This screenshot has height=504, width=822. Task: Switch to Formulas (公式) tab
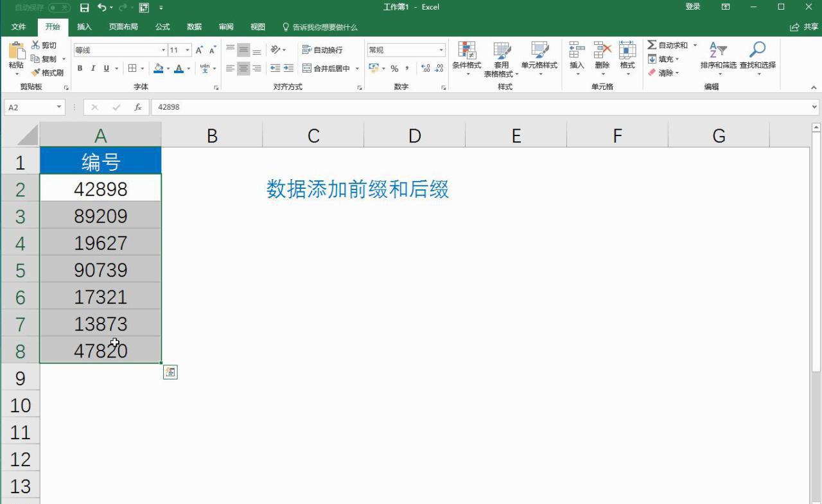pyautogui.click(x=162, y=27)
